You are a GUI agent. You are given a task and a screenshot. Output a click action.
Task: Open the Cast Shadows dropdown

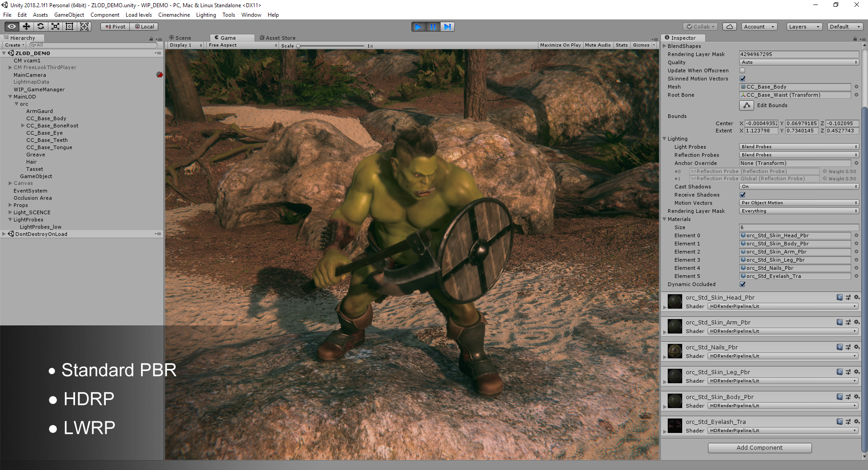click(798, 187)
